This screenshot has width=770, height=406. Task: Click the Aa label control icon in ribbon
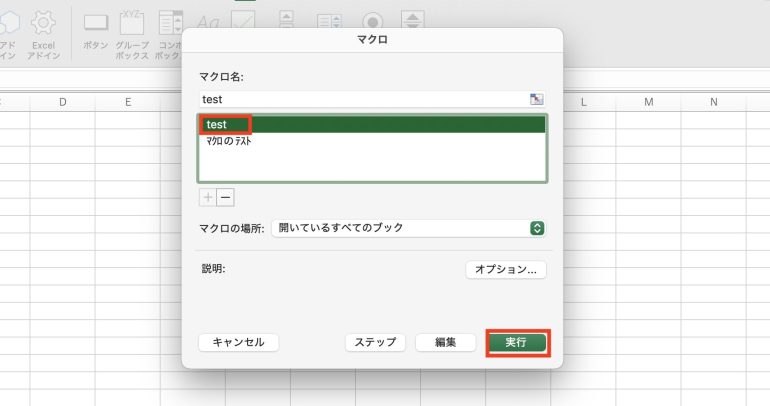pos(207,22)
